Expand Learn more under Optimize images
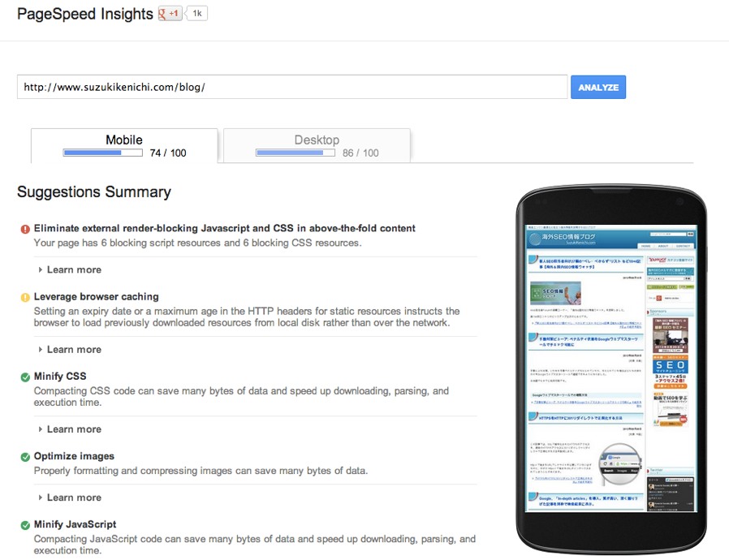729x560 pixels. click(x=70, y=498)
